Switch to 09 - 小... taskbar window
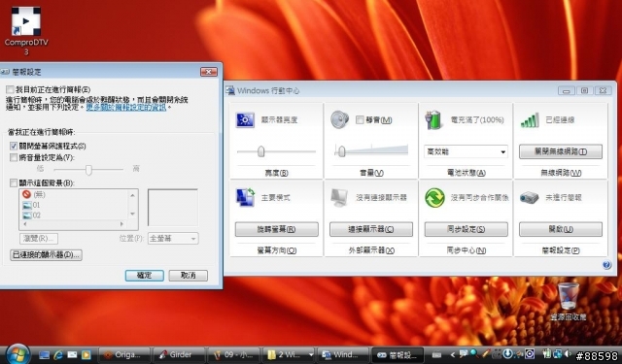Image resolution: width=622 pixels, height=364 pixels. click(x=233, y=355)
